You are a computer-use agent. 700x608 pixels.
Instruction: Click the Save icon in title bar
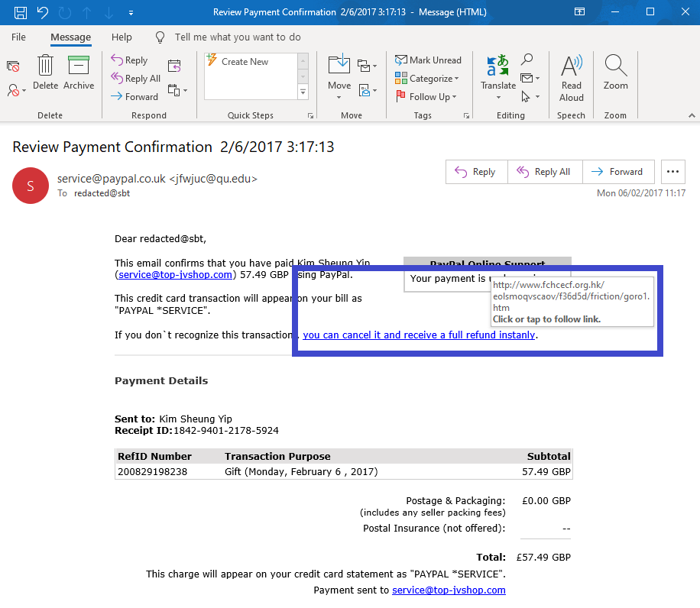[x=20, y=12]
